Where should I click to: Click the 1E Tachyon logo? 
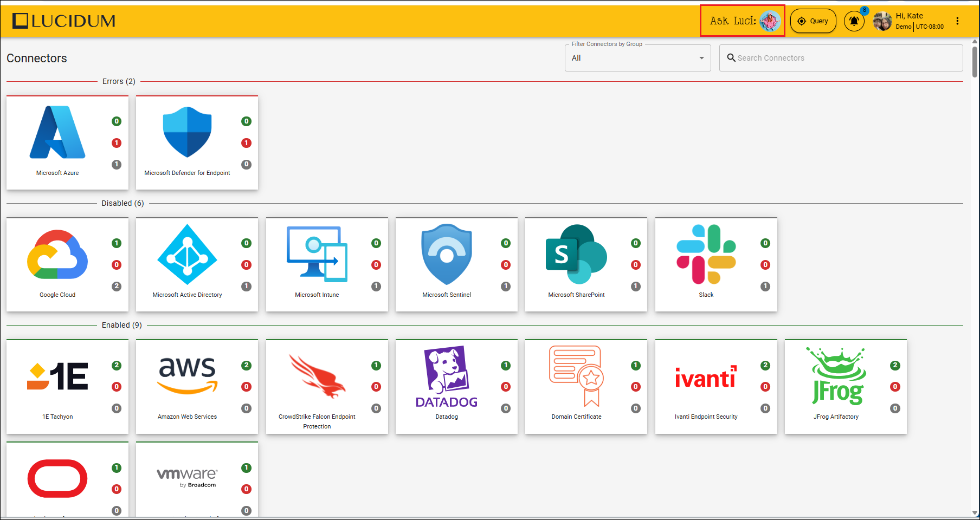pyautogui.click(x=57, y=376)
